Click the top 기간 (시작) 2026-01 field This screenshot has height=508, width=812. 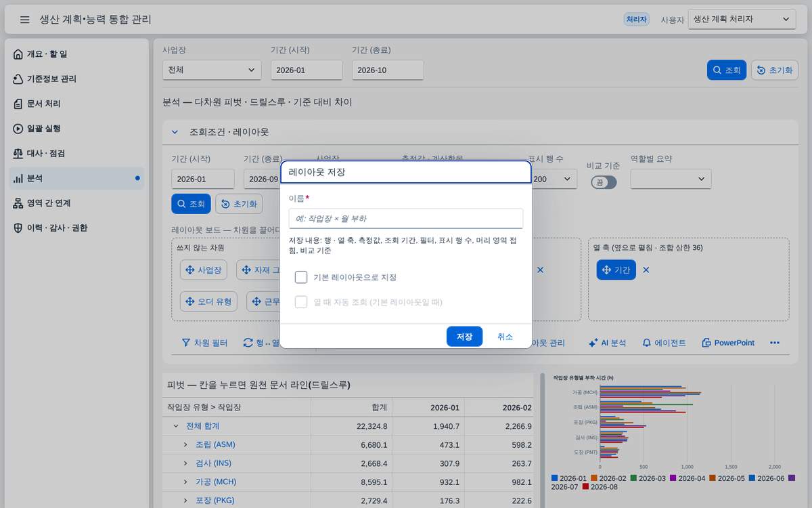307,70
